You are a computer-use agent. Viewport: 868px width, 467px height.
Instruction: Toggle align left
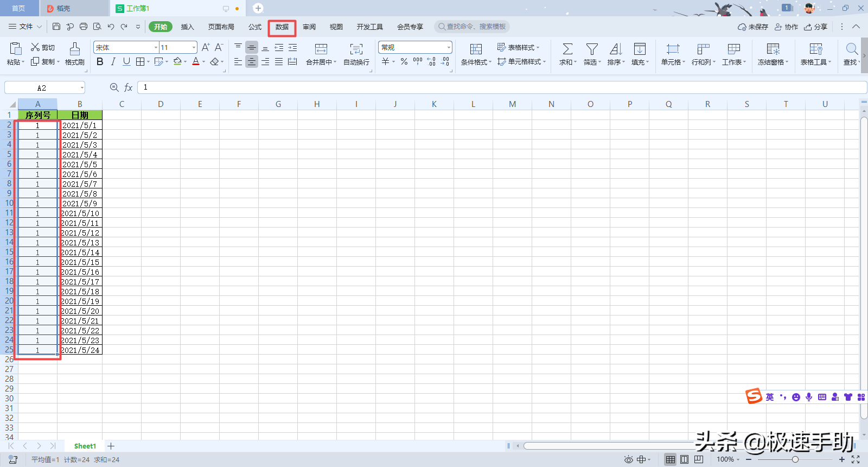(238, 62)
